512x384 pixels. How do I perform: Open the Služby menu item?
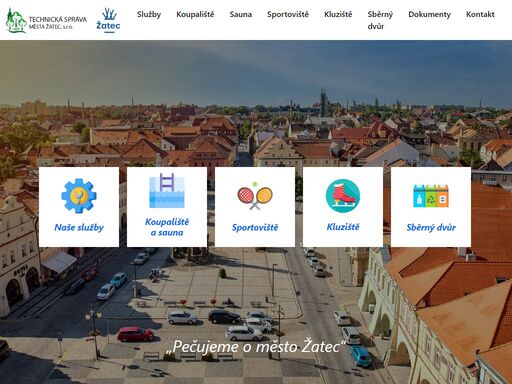(149, 14)
